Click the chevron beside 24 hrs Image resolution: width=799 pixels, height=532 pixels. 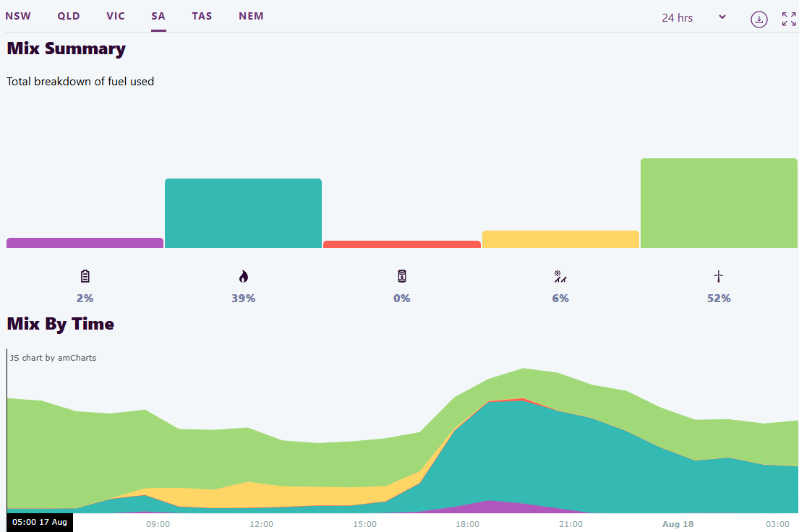click(722, 17)
